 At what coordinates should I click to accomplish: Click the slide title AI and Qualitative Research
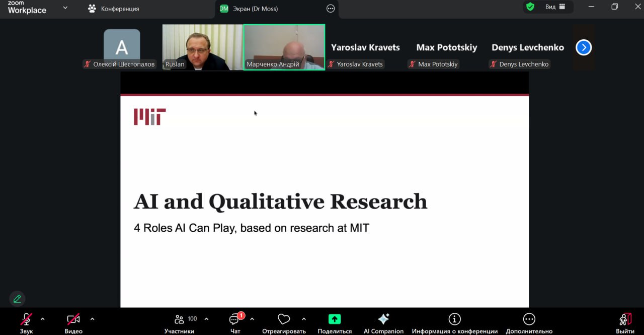tap(280, 202)
